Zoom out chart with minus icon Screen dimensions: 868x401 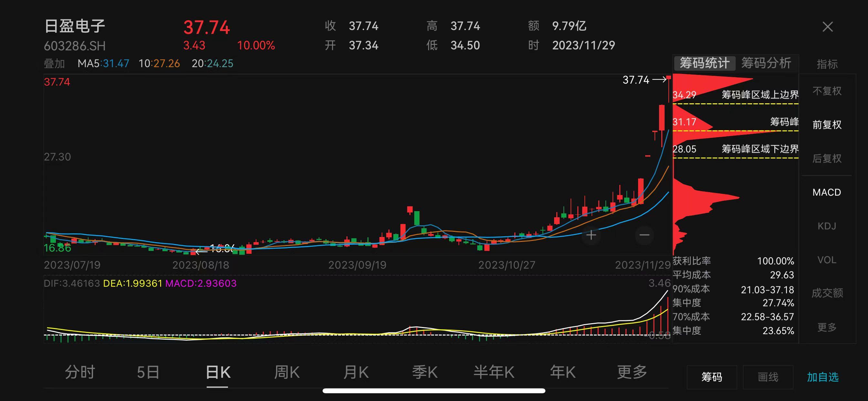(644, 235)
